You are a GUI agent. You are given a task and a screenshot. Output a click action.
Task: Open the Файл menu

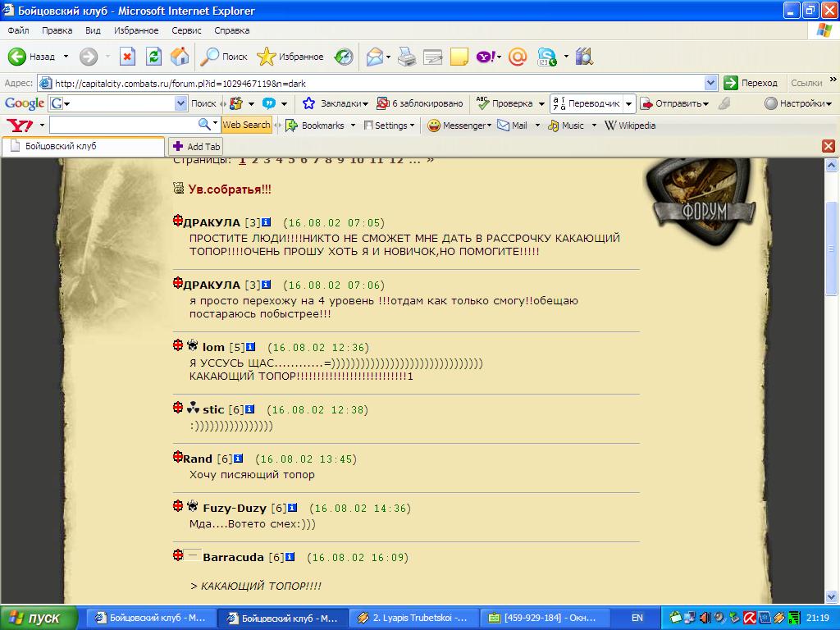tap(18, 30)
